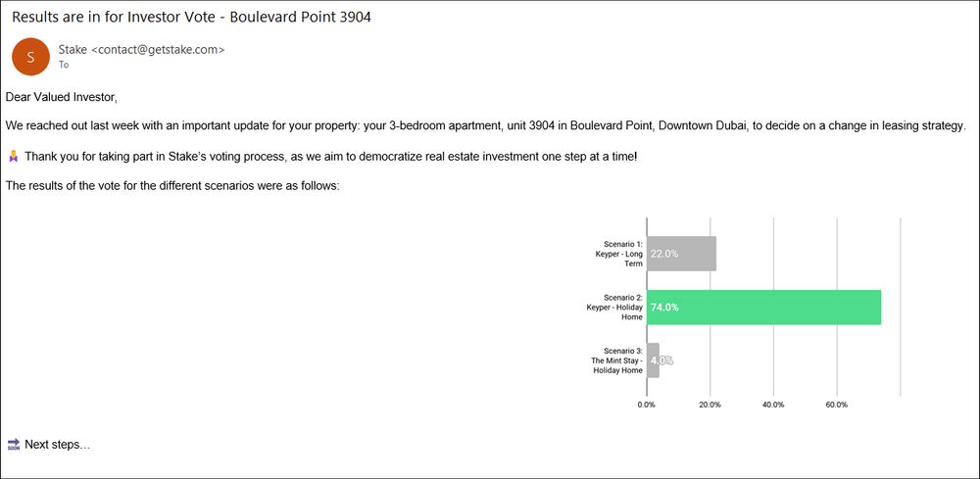Click the 20.0% axis label

(x=710, y=405)
